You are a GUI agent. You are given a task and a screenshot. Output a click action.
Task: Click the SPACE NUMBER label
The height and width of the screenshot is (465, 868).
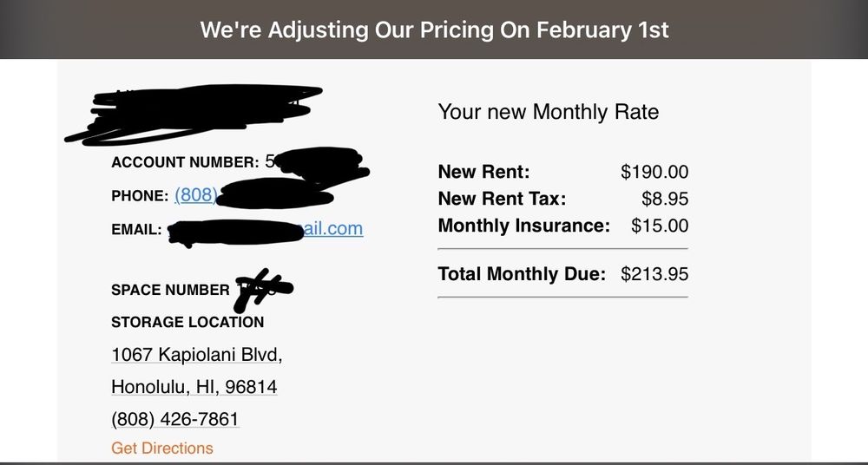point(170,290)
